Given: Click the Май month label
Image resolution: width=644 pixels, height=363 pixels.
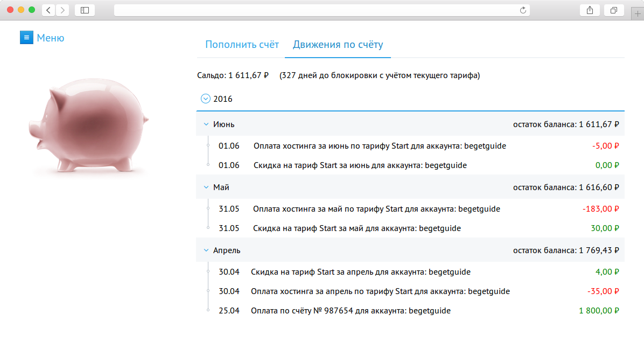Looking at the screenshot, I should click(x=221, y=187).
